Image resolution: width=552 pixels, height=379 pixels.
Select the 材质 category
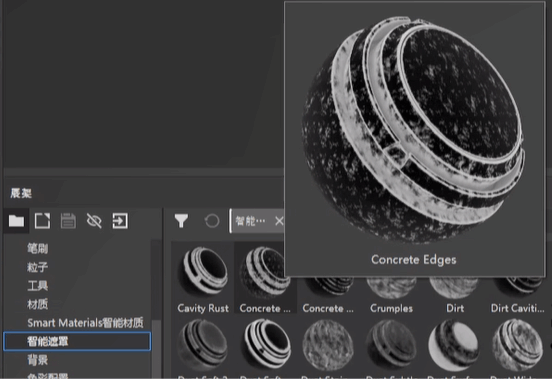coord(37,304)
